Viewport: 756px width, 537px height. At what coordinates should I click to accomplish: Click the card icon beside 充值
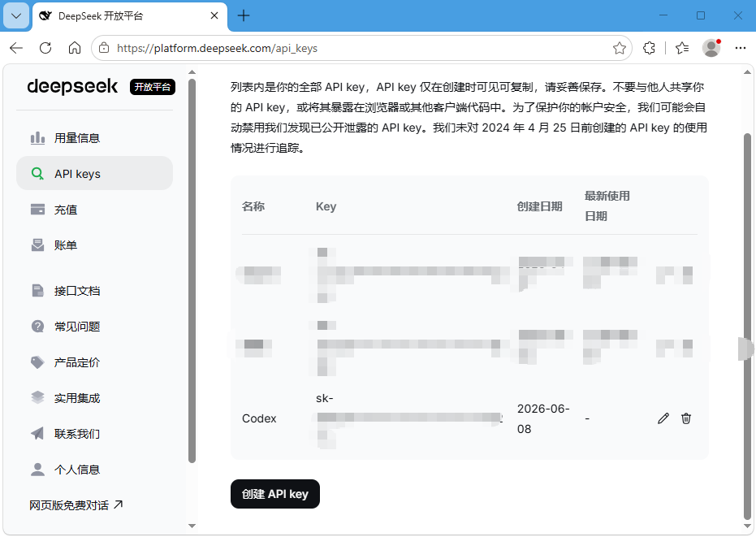coord(37,210)
